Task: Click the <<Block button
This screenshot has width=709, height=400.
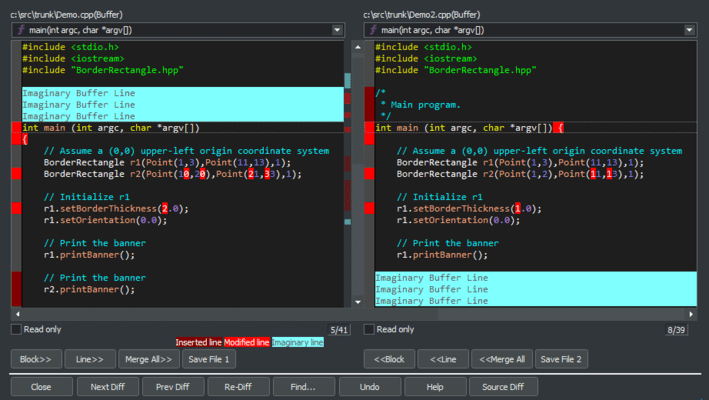Action: 389,359
